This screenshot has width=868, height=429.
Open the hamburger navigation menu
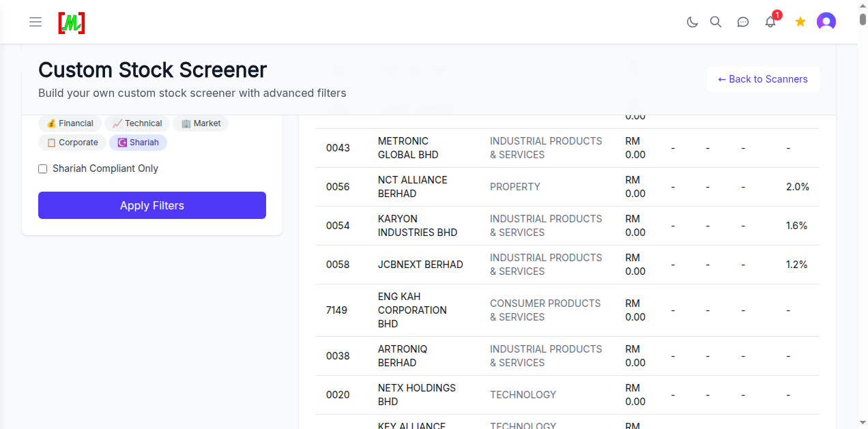[x=35, y=22]
